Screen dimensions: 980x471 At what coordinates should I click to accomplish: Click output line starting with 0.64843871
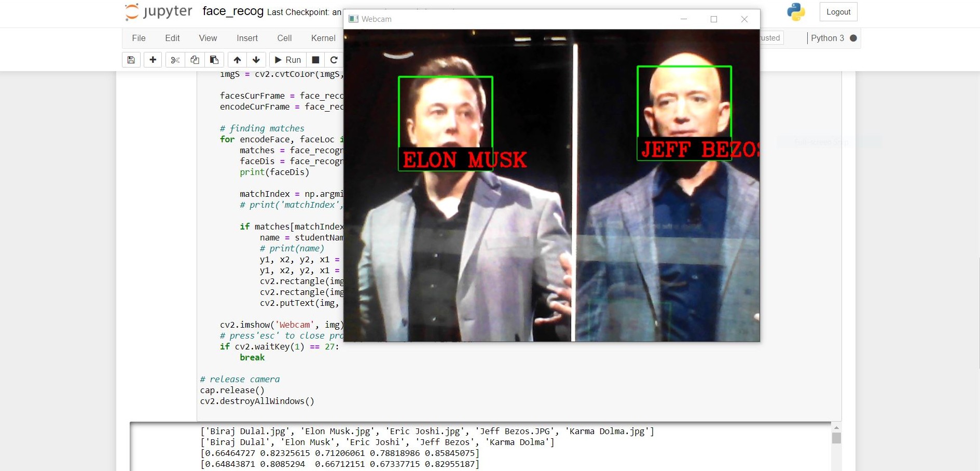340,464
